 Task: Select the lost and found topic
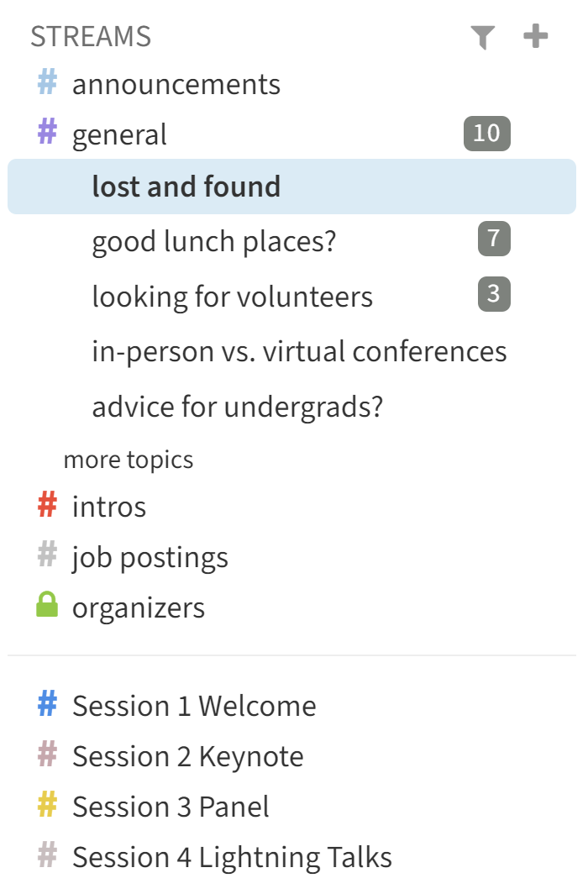pyautogui.click(x=186, y=187)
